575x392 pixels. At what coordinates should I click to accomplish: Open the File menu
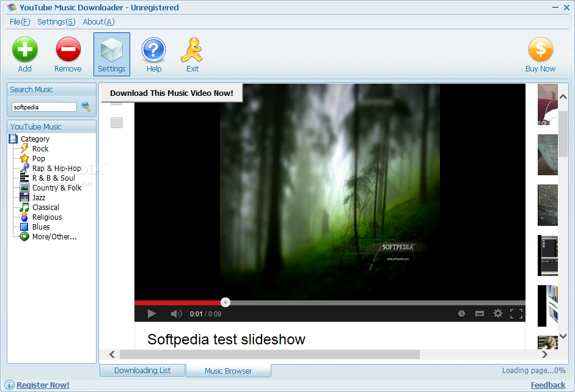pyautogui.click(x=20, y=22)
